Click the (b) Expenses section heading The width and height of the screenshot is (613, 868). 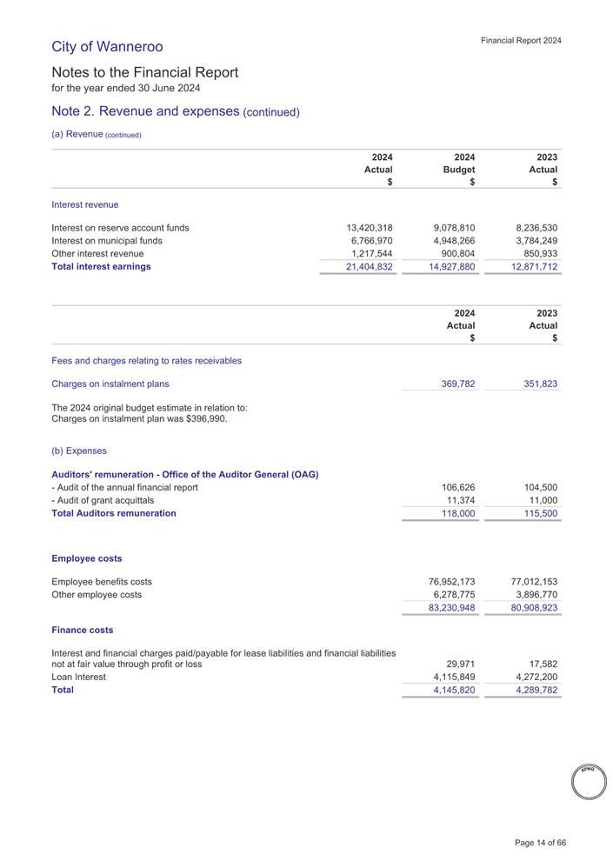click(x=80, y=451)
